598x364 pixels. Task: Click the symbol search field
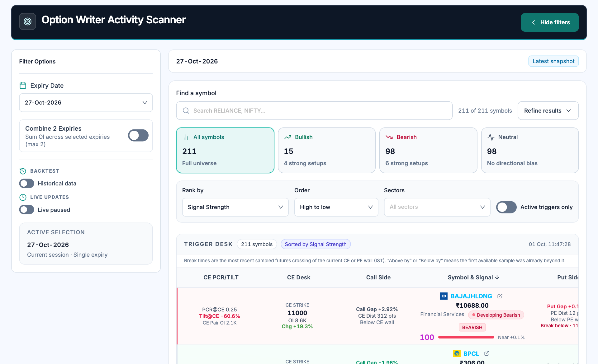coord(314,111)
